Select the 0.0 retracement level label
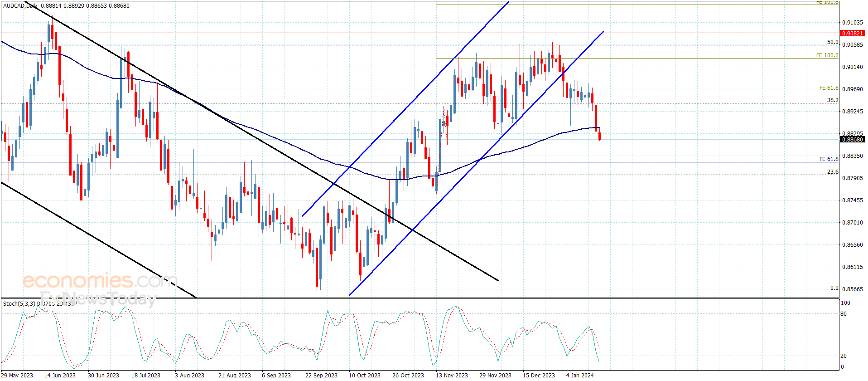 tap(834, 288)
